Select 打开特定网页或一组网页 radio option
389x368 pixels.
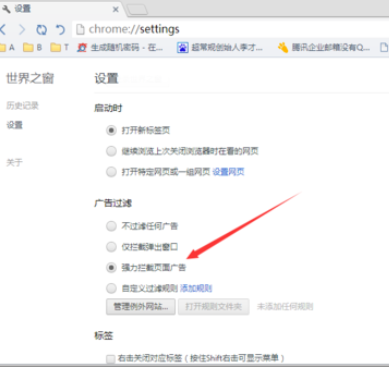point(111,172)
